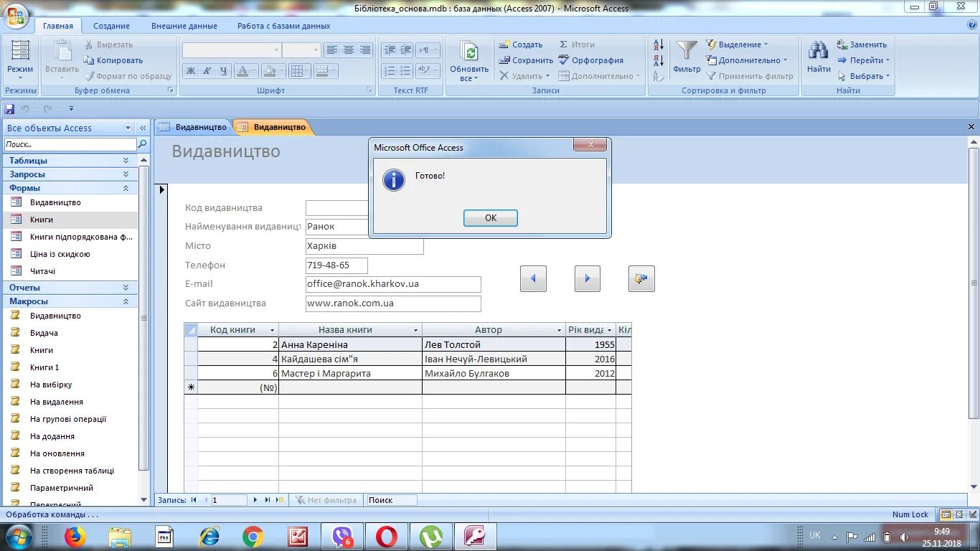Click previous record arrow button on form
Screen dimensions: 980x551
pos(533,278)
